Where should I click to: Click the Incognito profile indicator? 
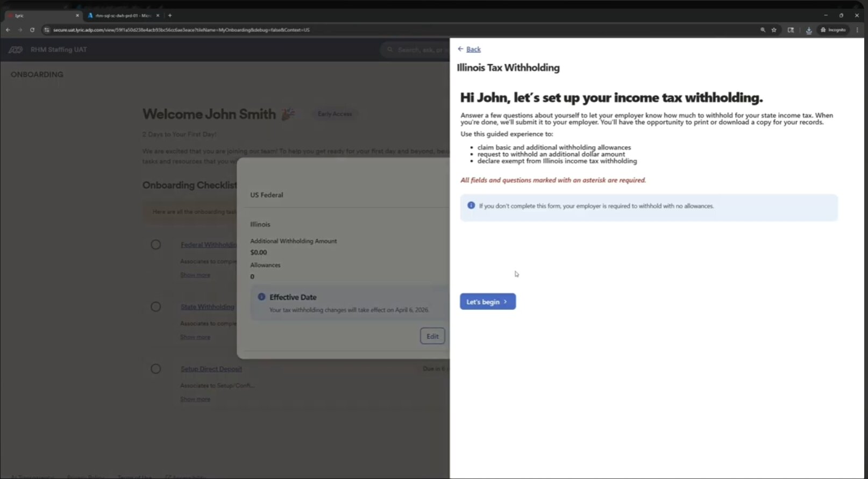pos(833,30)
